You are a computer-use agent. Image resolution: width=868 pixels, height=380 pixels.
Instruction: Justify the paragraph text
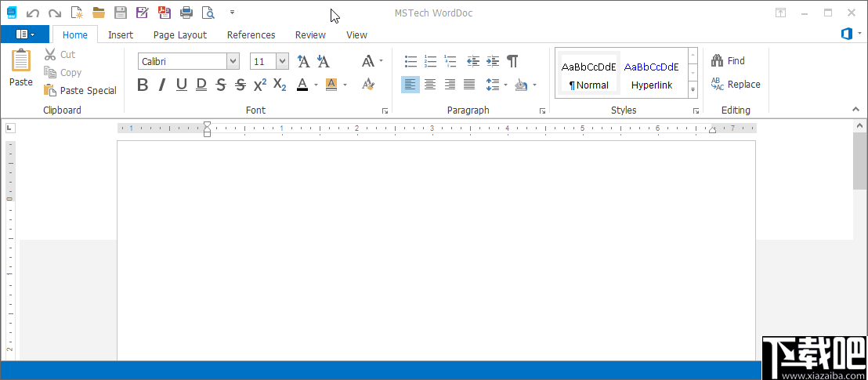[x=469, y=85]
